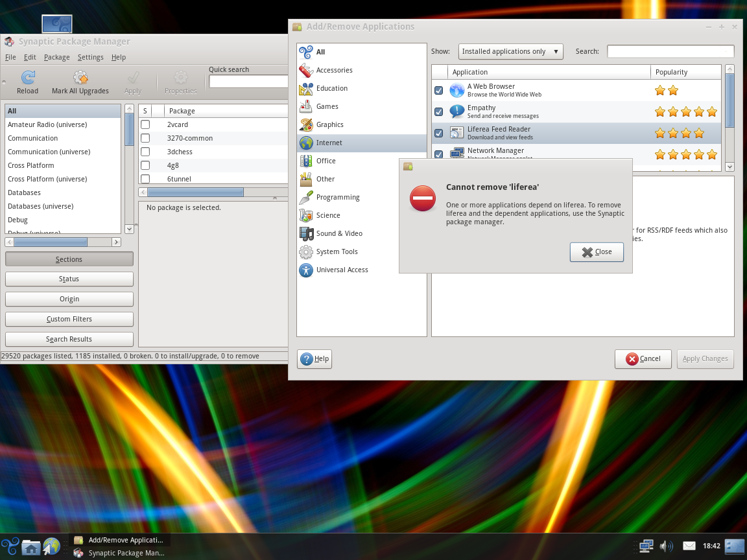Mark the 3270-common package checkbox

(x=145, y=138)
